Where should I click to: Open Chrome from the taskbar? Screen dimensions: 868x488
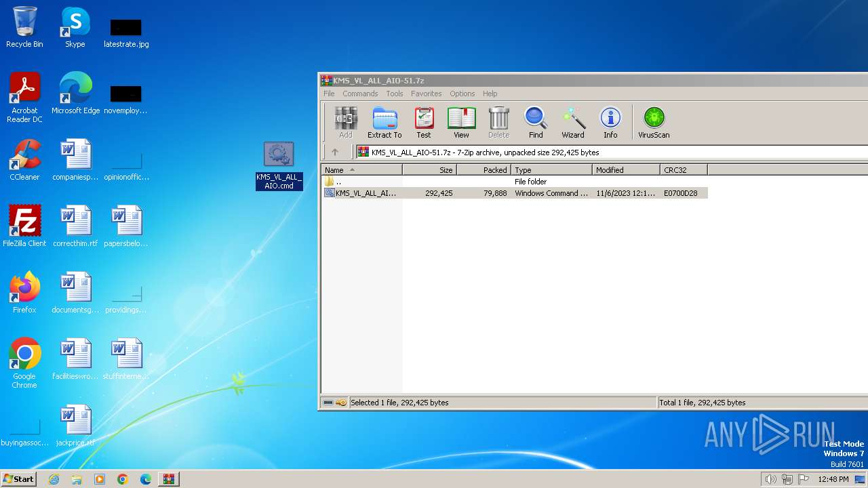point(123,479)
